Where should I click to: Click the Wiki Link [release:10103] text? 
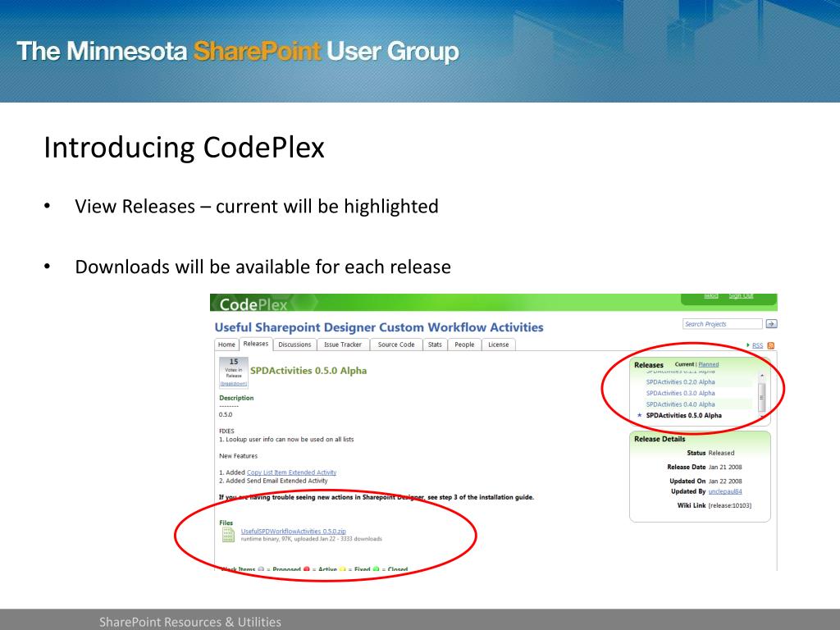pyautogui.click(x=729, y=505)
